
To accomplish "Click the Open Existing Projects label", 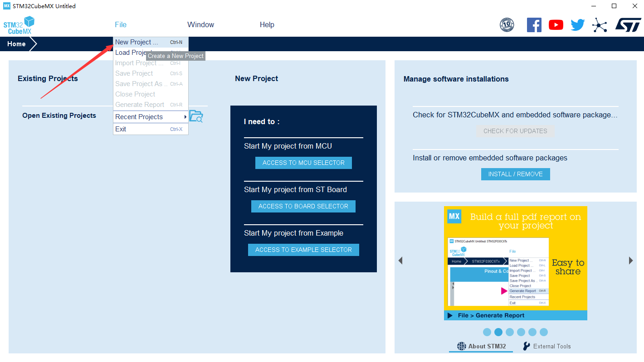I will pyautogui.click(x=59, y=116).
